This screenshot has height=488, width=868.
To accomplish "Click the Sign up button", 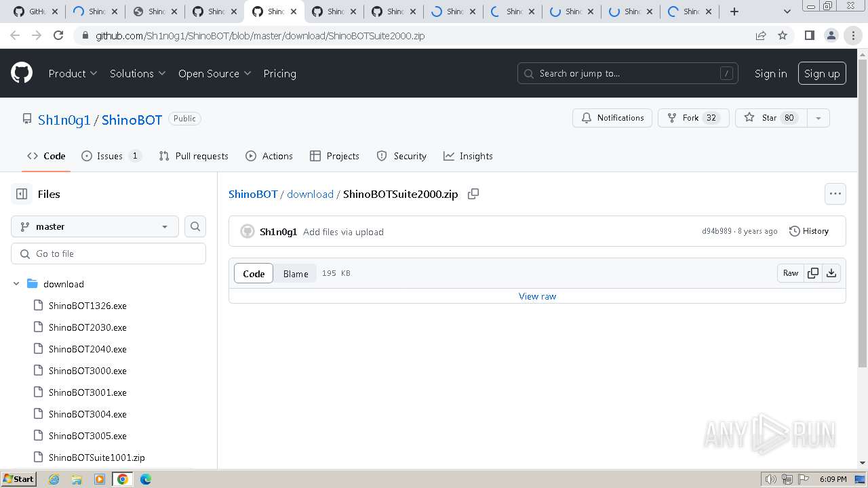I will click(822, 73).
